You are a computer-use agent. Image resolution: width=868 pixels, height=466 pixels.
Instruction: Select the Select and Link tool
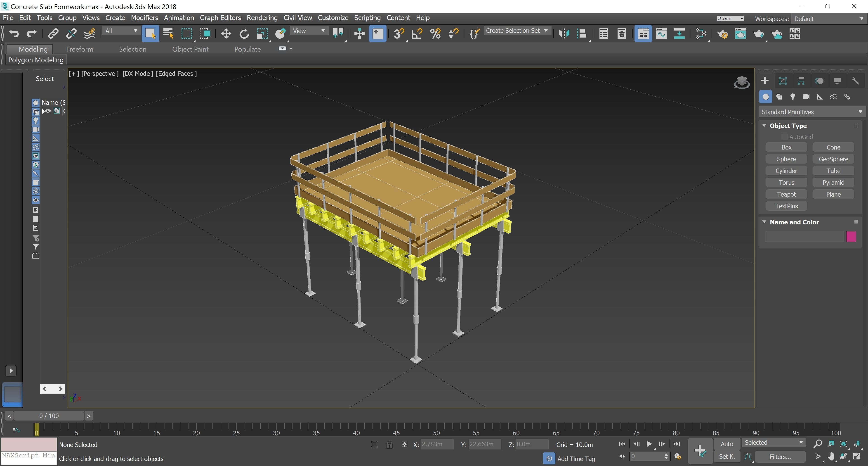tap(53, 33)
